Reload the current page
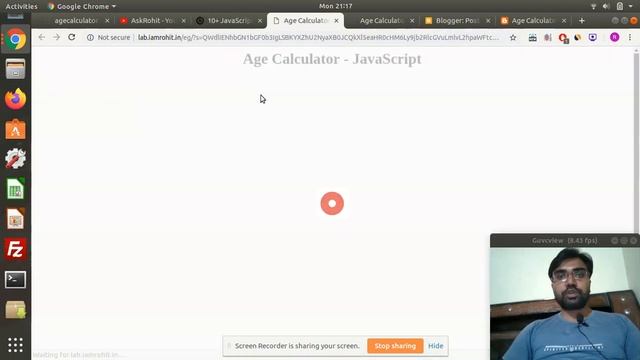 pyautogui.click(x=71, y=37)
